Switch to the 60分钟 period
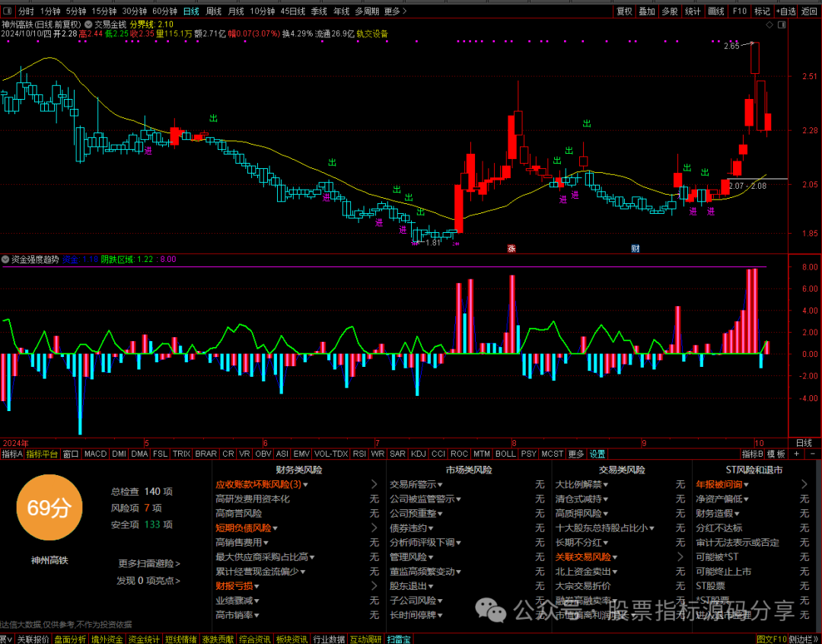This screenshot has height=644, width=822. point(164,11)
